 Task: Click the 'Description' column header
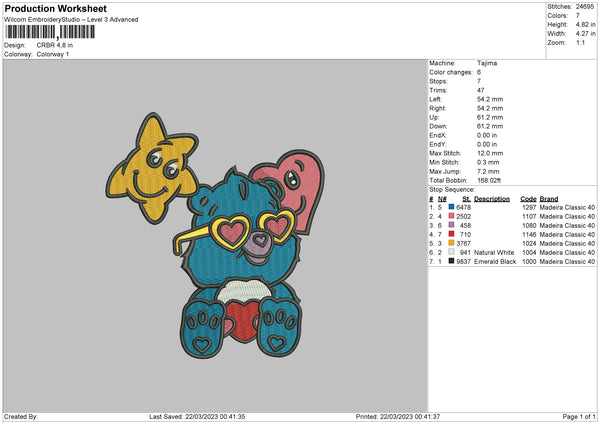pyautogui.click(x=492, y=199)
